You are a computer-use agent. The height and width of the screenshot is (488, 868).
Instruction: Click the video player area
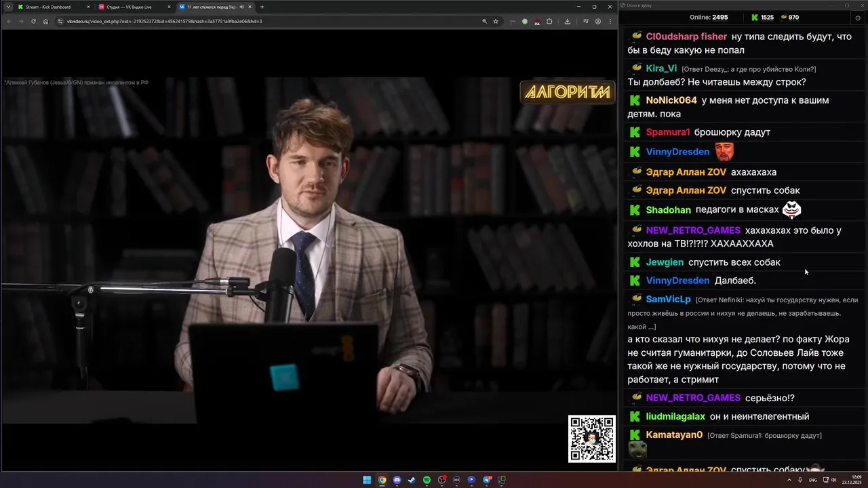(309, 251)
